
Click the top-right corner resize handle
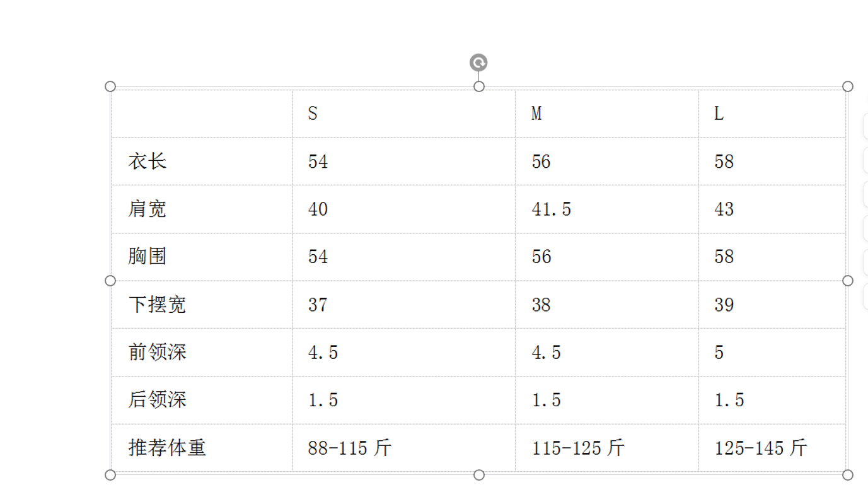click(848, 86)
